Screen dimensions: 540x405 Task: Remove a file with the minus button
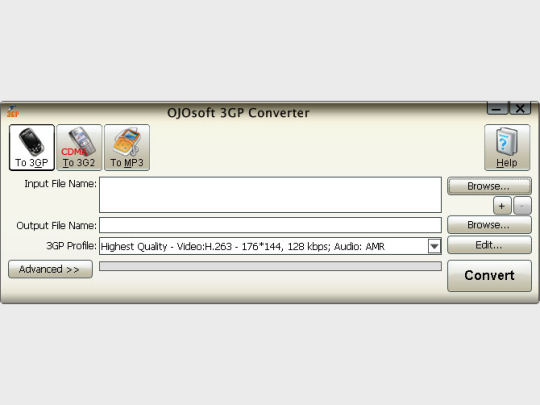pyautogui.click(x=522, y=206)
